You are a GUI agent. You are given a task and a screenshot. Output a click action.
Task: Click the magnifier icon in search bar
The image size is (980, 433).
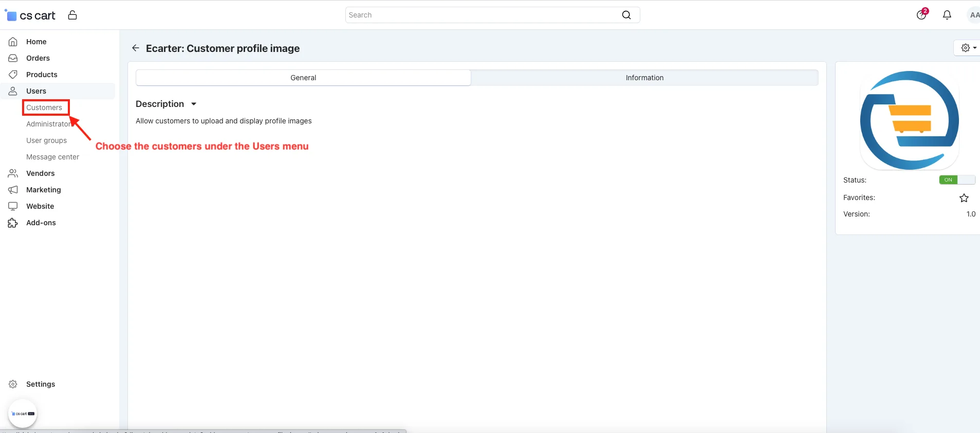tap(626, 15)
